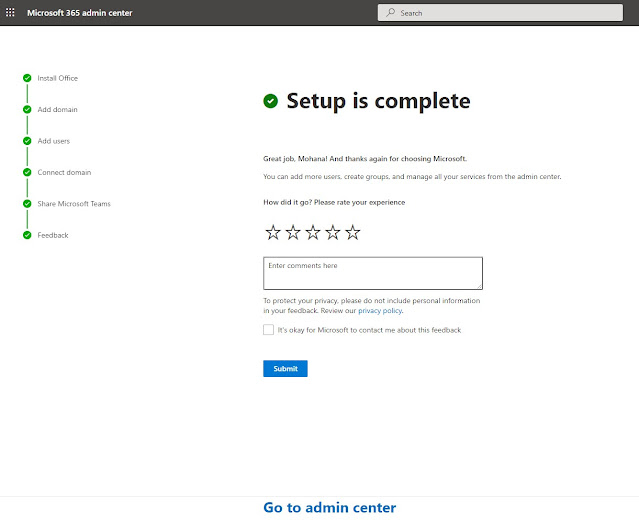Click the 'Great job, Mohana!' message
The image size is (639, 522).
[x=365, y=159]
